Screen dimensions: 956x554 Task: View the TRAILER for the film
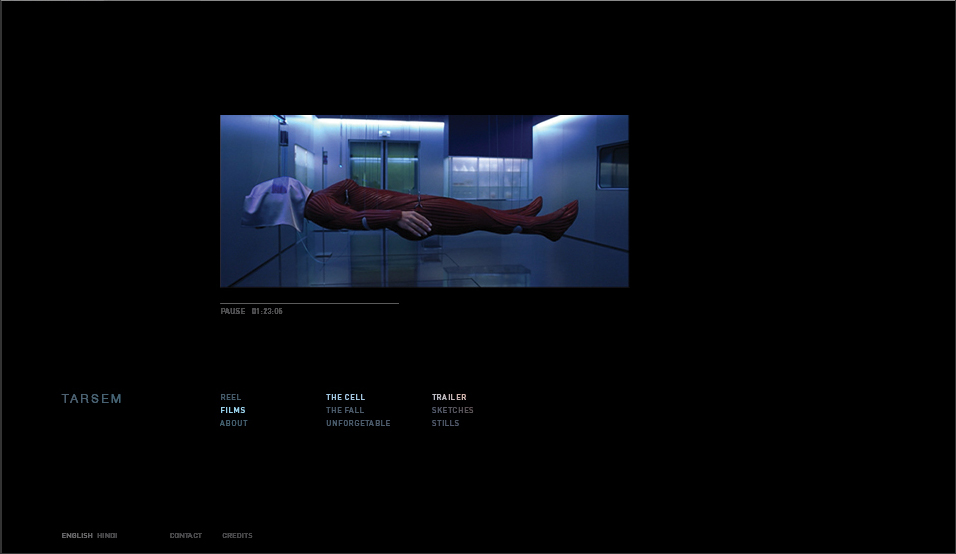coord(449,397)
